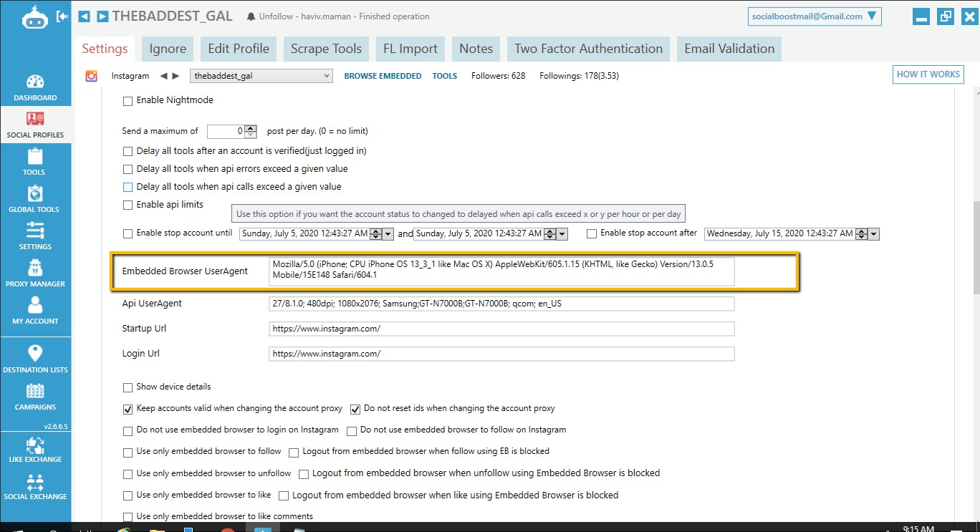Switch to the Notes tab
The image size is (980, 532).
click(x=476, y=49)
